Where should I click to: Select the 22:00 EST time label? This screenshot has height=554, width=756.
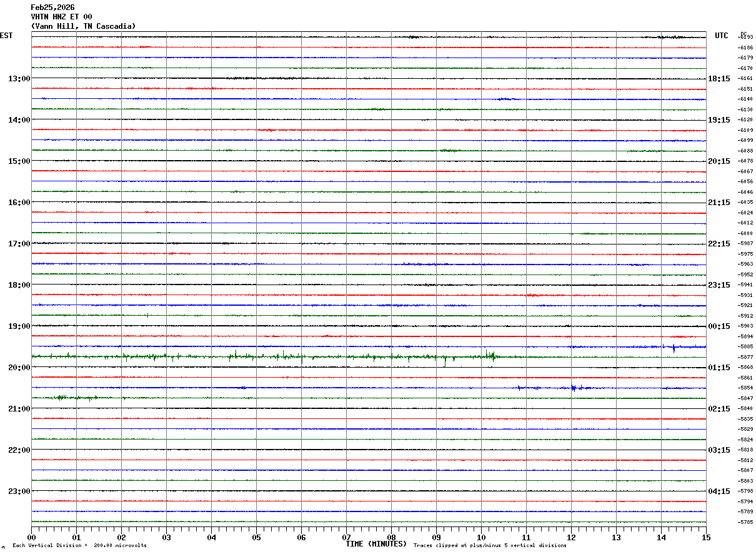point(19,450)
